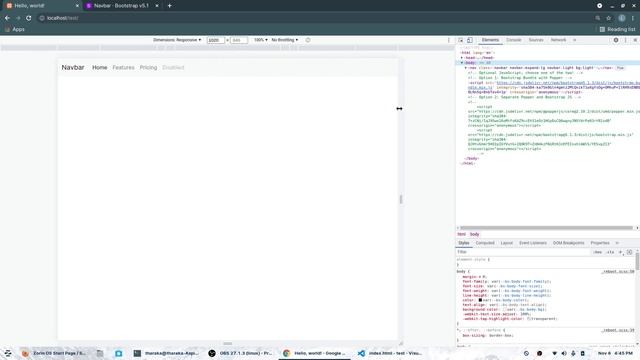640x360 pixels.
Task: Open device toolbar more options menu
Action: tap(449, 40)
